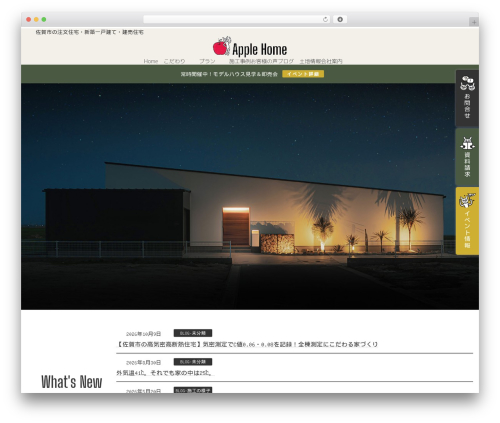
Task: Click the Apple Home logo
Action: 250,47
